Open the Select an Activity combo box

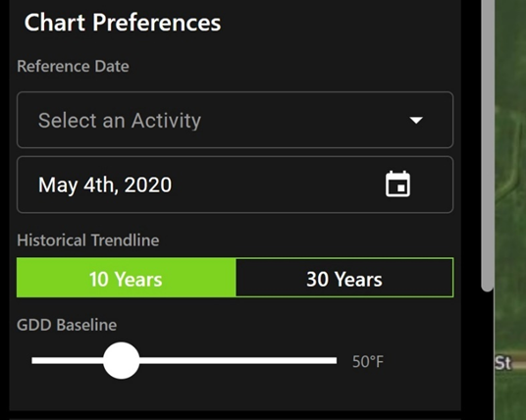(x=236, y=120)
